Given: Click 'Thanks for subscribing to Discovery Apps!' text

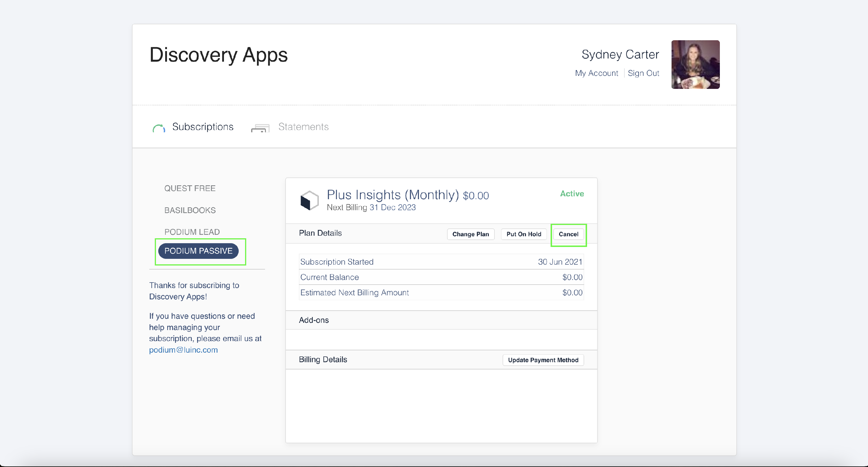Looking at the screenshot, I should 194,291.
